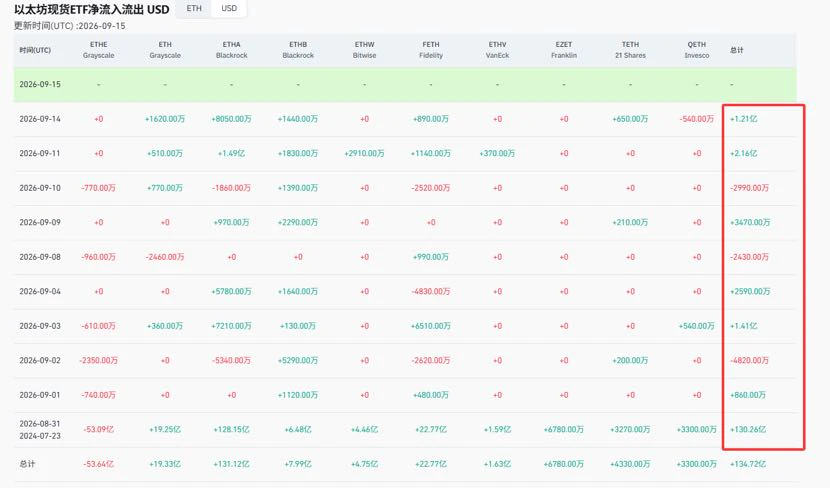Click the -2430.00万 total value
Viewport: 830px width, 488px height.
(x=749, y=257)
